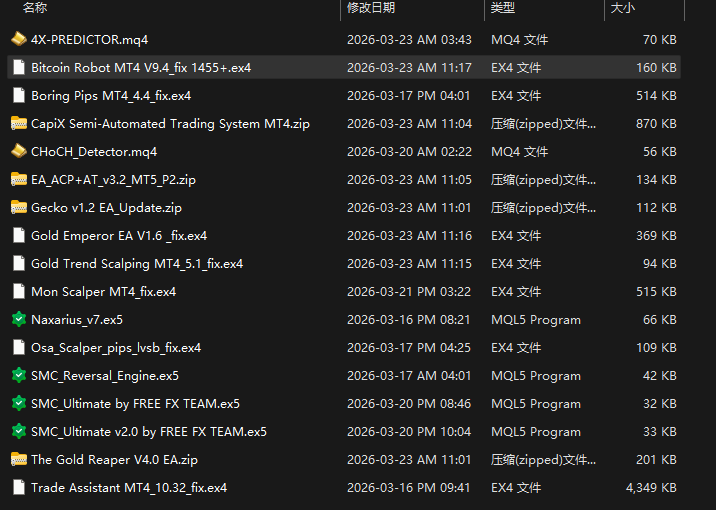This screenshot has width=716, height=510.
Task: Select file name Gecko v1.2 EA_Update.zip
Action: (106, 208)
